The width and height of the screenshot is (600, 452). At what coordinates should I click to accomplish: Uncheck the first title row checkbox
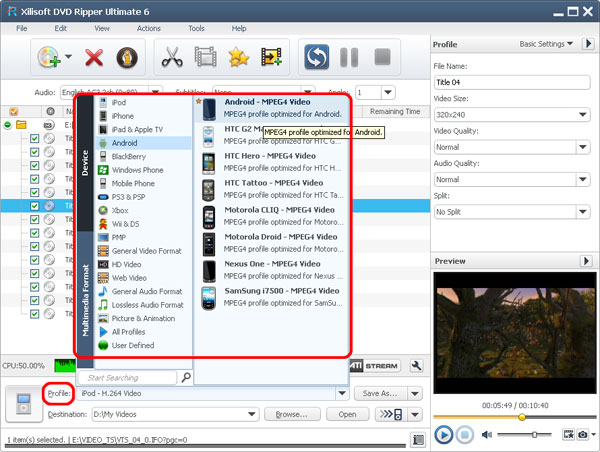[34, 138]
